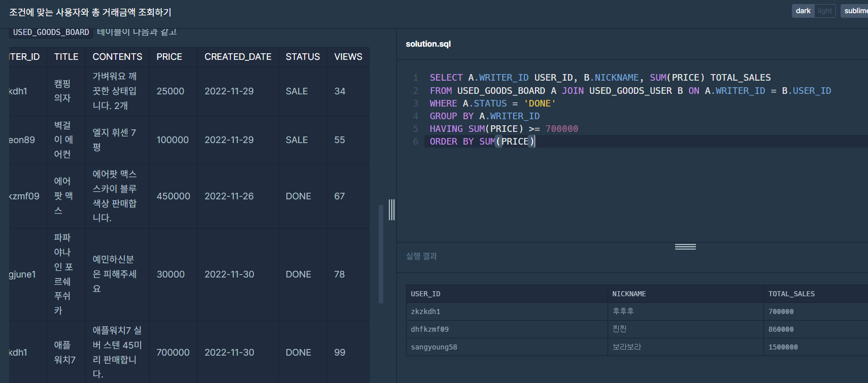
Task: Switch editor theme to dark
Action: [803, 11]
